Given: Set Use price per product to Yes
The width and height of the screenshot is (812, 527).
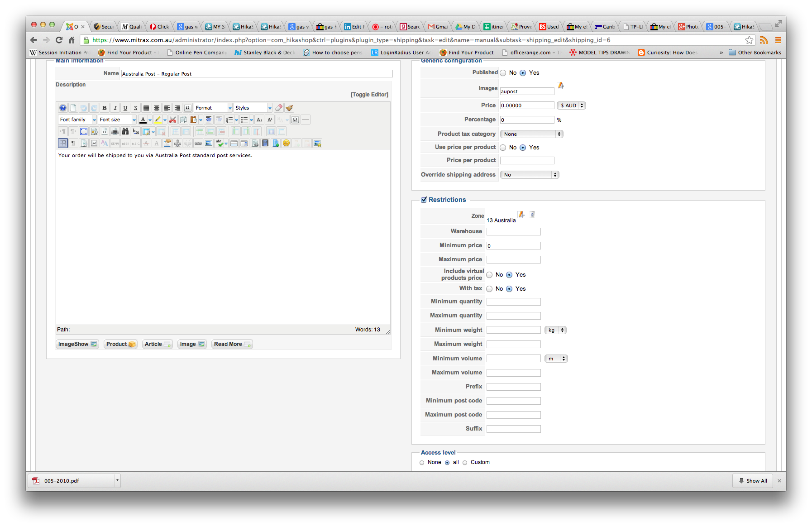Looking at the screenshot, I should (x=523, y=148).
